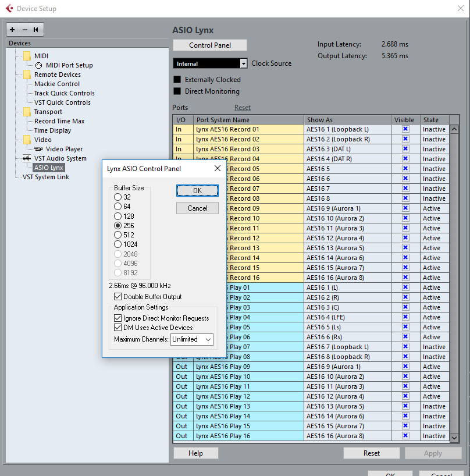Click the Port System Name column header
470x476 pixels.
point(248,120)
